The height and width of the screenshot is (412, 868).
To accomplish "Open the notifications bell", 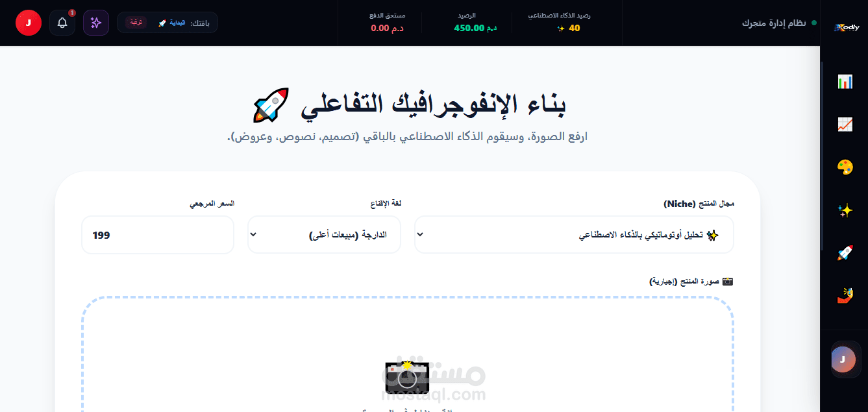I will 62,23.
